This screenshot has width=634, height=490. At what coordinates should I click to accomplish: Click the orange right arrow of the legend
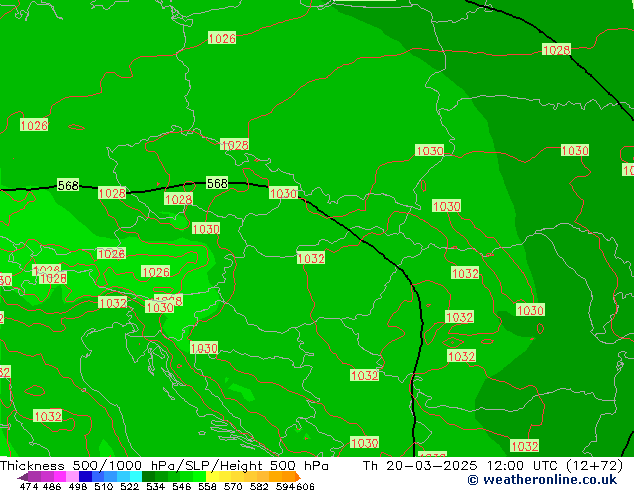(298, 477)
